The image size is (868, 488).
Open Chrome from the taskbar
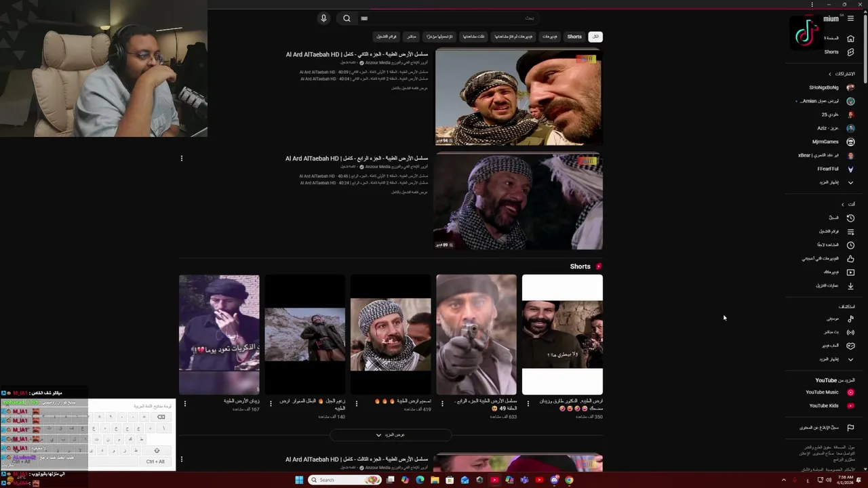pyautogui.click(x=569, y=480)
